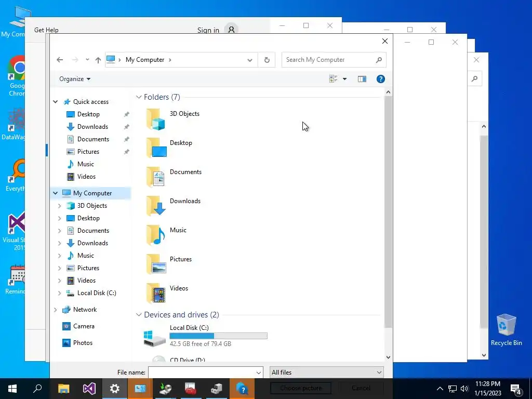Go back using the left arrow
The image size is (532, 399).
click(x=60, y=60)
